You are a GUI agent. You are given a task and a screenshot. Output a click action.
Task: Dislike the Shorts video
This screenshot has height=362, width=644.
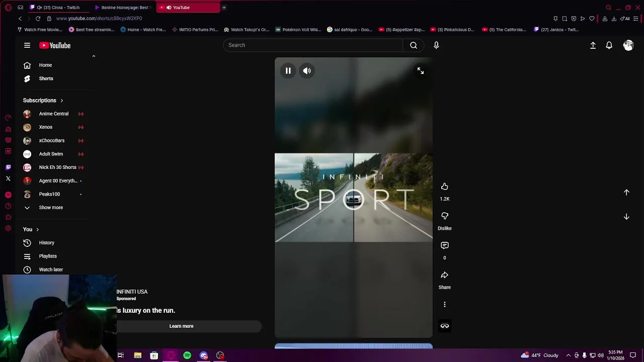tap(445, 216)
